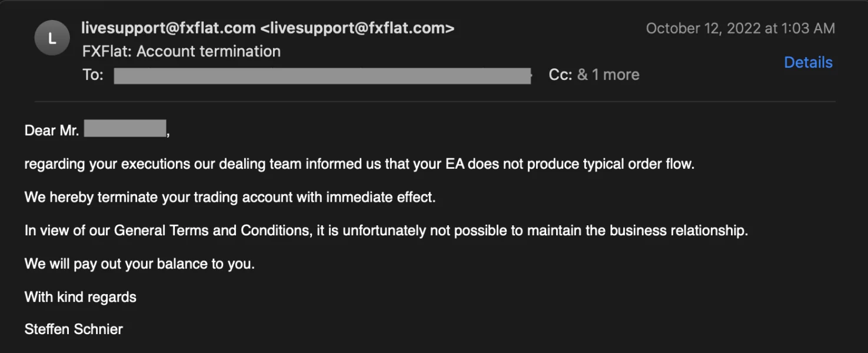Click the redacted To recipient field

322,75
